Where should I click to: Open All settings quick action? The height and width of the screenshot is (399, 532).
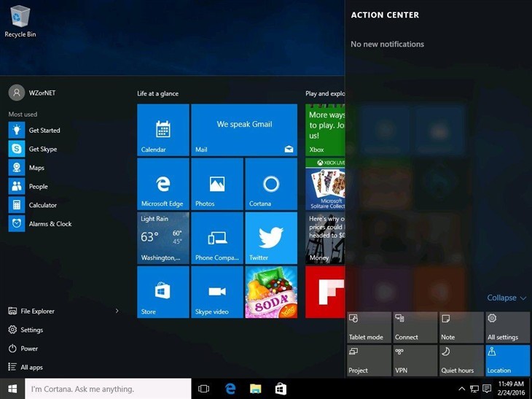(507, 328)
